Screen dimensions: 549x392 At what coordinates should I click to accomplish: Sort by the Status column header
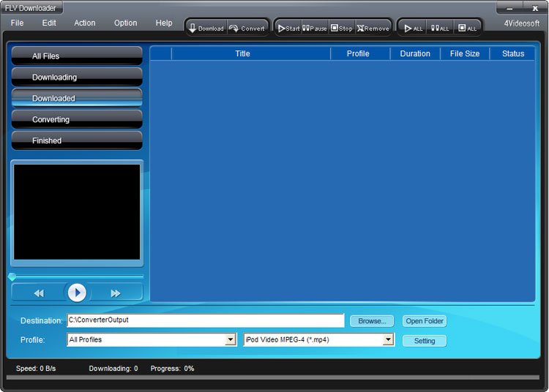point(512,53)
